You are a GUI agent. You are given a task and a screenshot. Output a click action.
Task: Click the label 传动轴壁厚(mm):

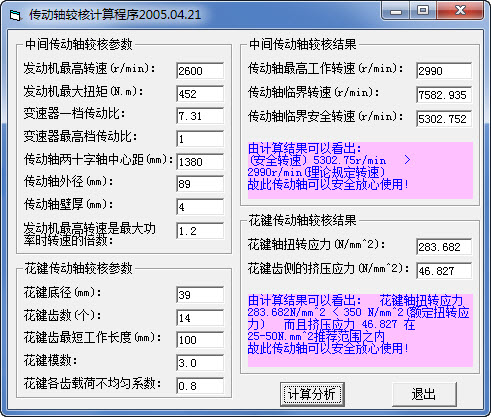(68, 204)
